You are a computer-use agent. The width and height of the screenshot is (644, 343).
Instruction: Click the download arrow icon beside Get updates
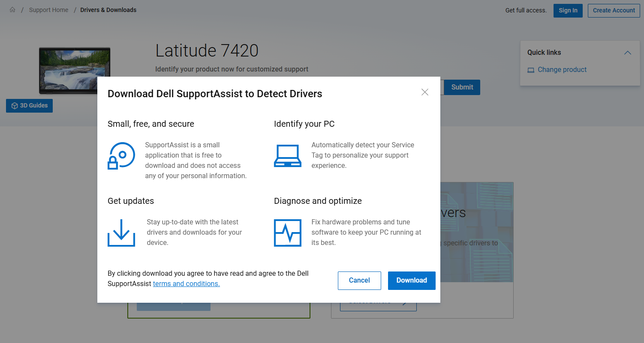click(121, 233)
